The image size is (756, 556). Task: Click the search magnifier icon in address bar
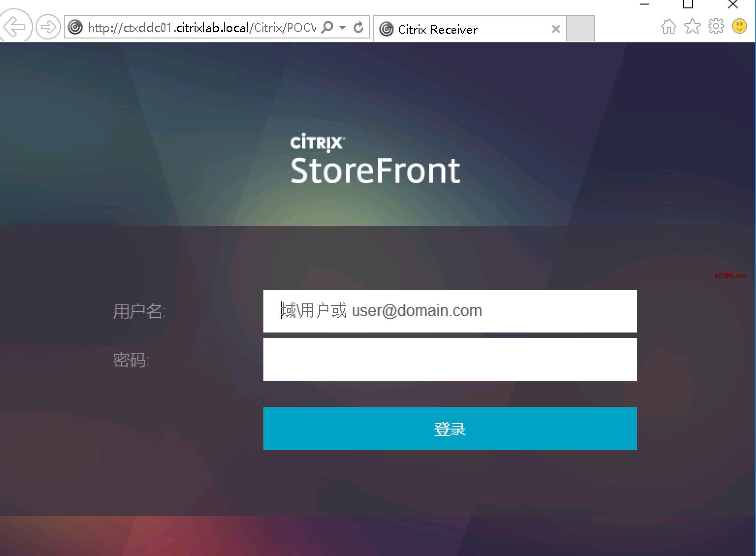tap(327, 27)
